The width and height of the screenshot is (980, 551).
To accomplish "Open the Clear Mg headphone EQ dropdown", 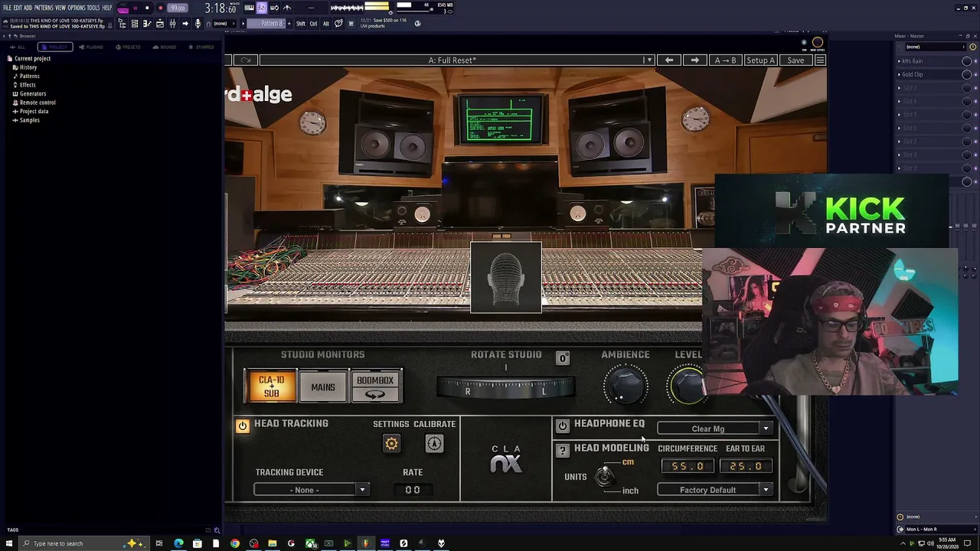I will pos(714,429).
